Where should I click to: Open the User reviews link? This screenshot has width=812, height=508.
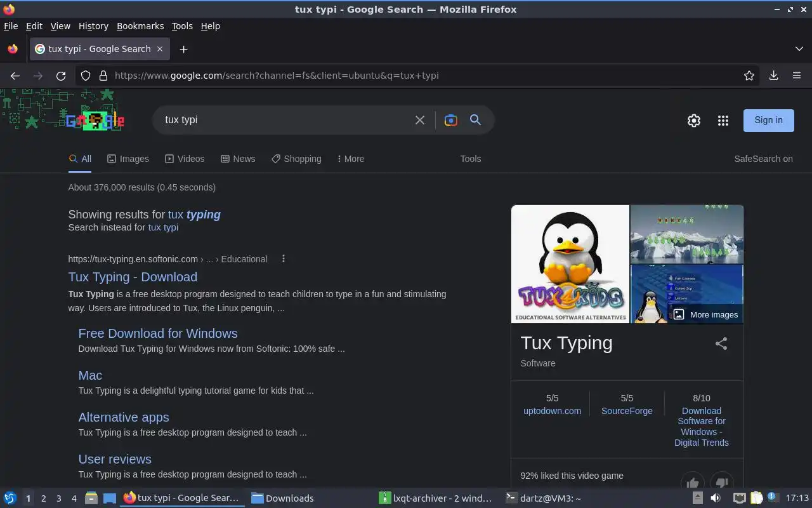pos(115,459)
